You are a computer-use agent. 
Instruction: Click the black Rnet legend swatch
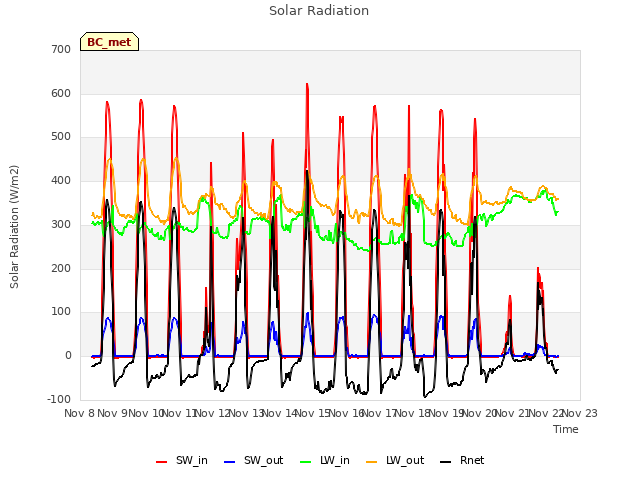[x=446, y=462]
